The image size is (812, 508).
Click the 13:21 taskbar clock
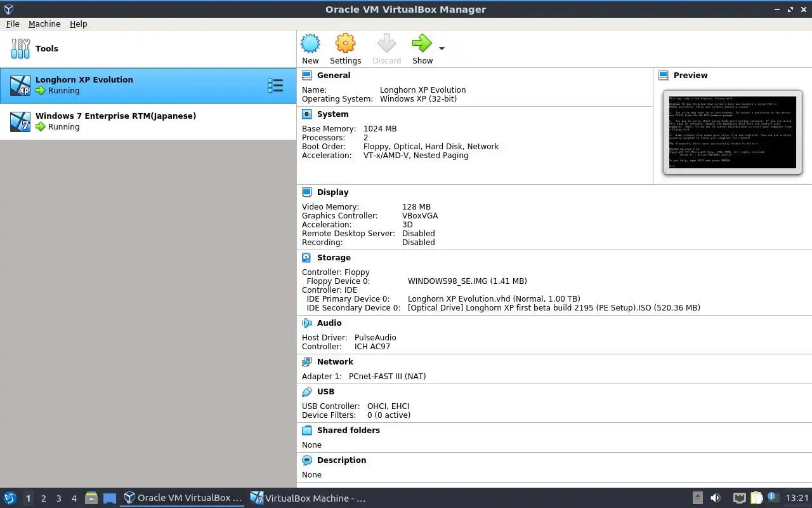tap(797, 498)
